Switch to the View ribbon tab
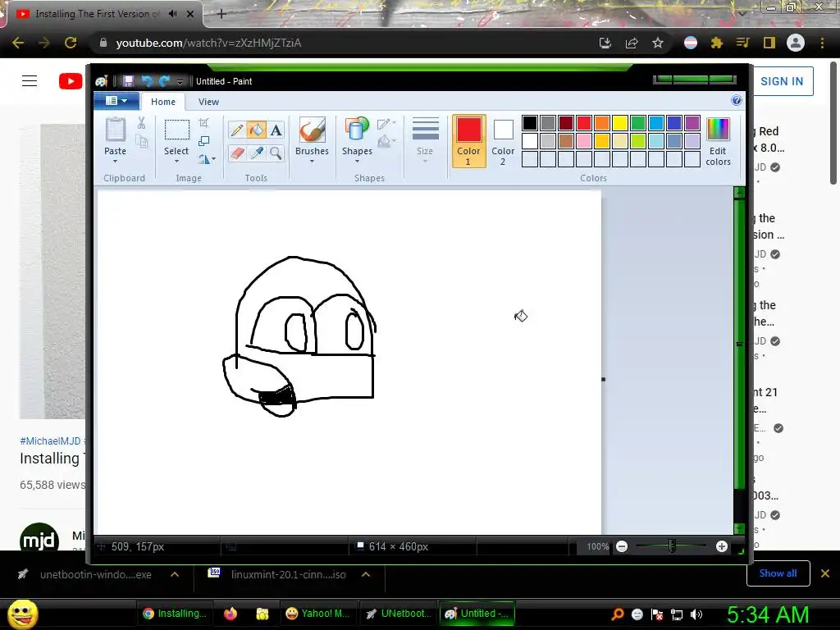Screen dimensions: 840x630 click(x=208, y=101)
